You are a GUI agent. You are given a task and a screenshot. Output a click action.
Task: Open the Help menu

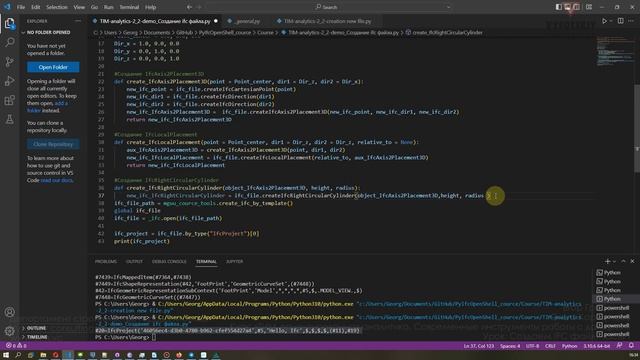pyautogui.click(x=151, y=7)
